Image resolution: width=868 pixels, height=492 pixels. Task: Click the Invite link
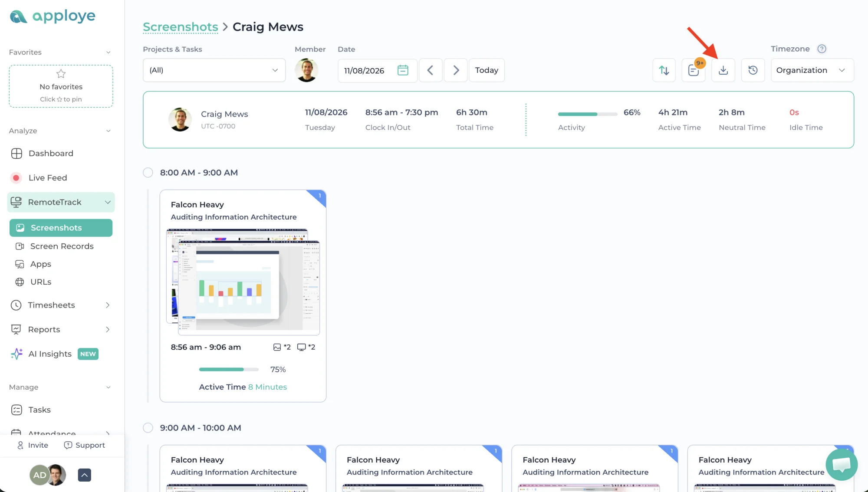(33, 445)
